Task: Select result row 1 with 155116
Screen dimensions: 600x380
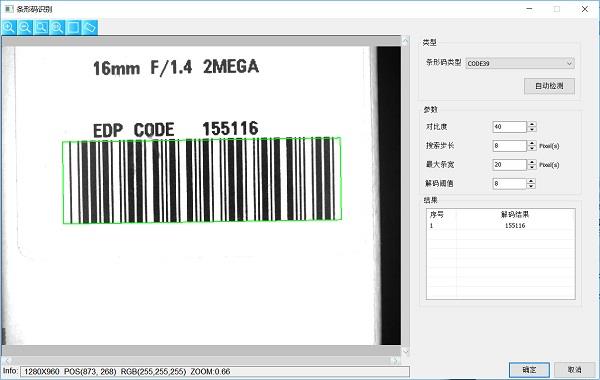Action: [x=501, y=226]
